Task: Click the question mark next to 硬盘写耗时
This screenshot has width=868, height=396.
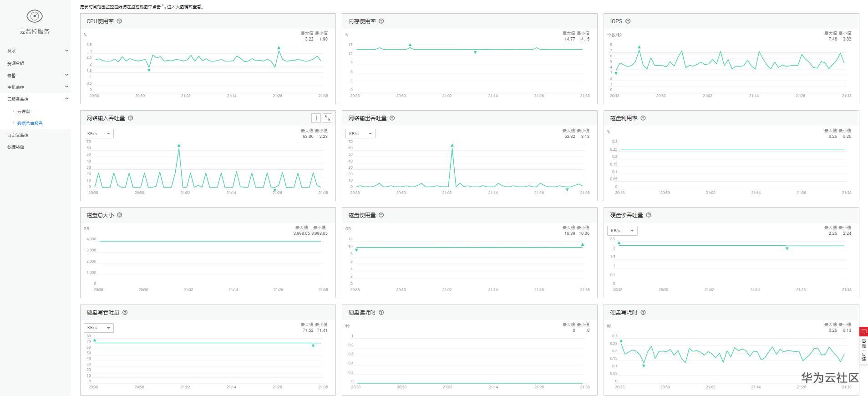Action: click(x=643, y=313)
